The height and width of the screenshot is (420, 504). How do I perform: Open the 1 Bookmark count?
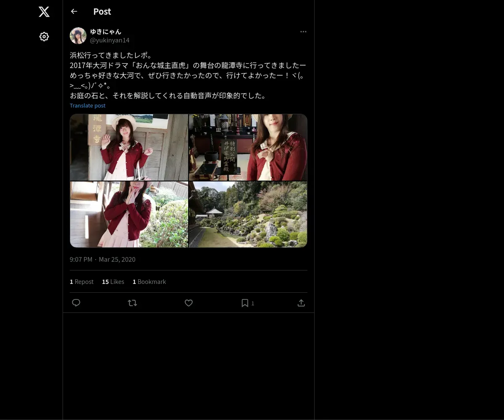[149, 282]
